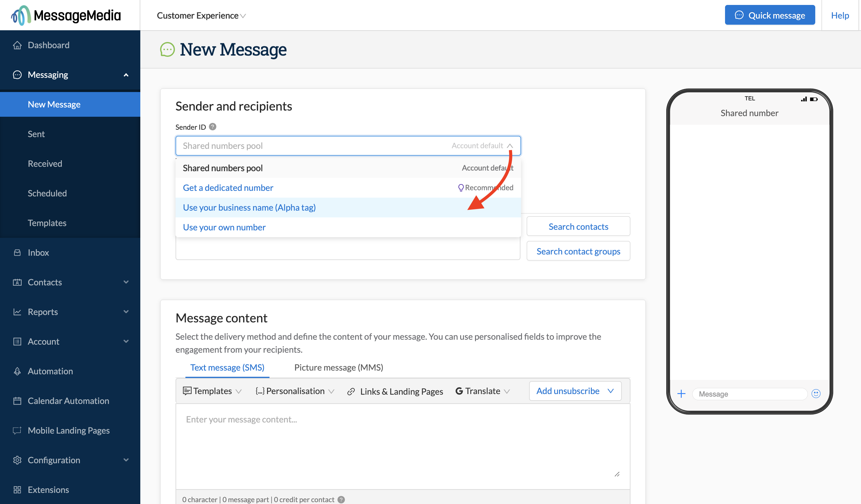Image resolution: width=861 pixels, height=504 pixels.
Task: Click the Calendar Automation calendar icon
Action: click(x=17, y=401)
